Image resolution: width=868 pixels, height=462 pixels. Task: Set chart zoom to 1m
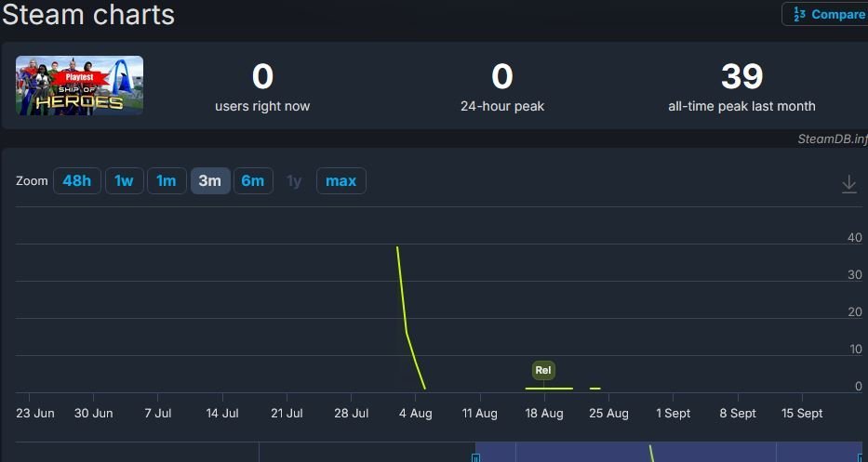(167, 181)
